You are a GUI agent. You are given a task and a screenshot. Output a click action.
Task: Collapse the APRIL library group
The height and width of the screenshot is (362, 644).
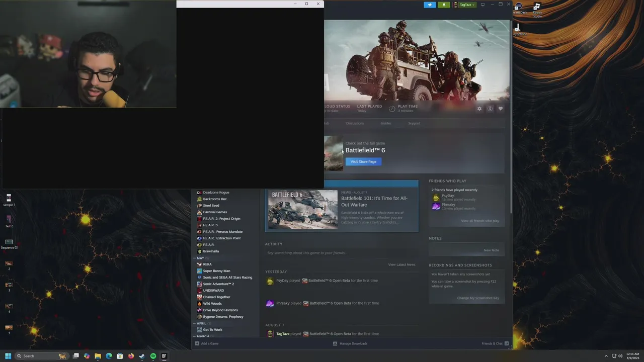pyautogui.click(x=195, y=323)
